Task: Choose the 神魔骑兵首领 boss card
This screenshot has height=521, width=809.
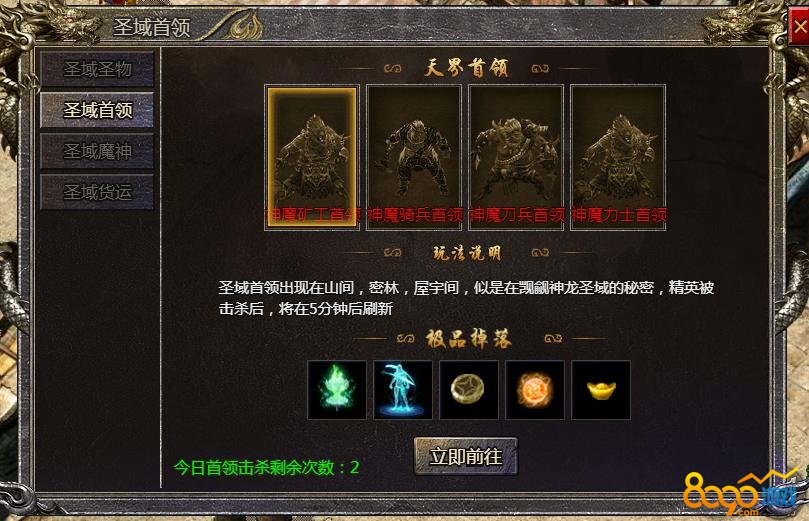Action: point(414,157)
